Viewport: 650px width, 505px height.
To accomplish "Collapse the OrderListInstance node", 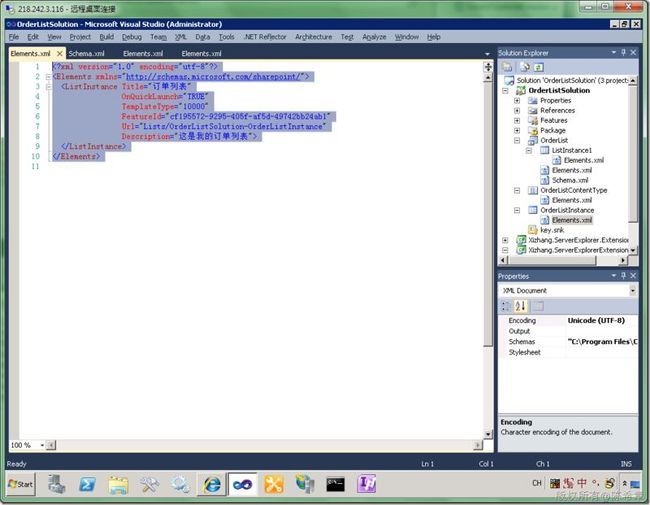I will (517, 210).
